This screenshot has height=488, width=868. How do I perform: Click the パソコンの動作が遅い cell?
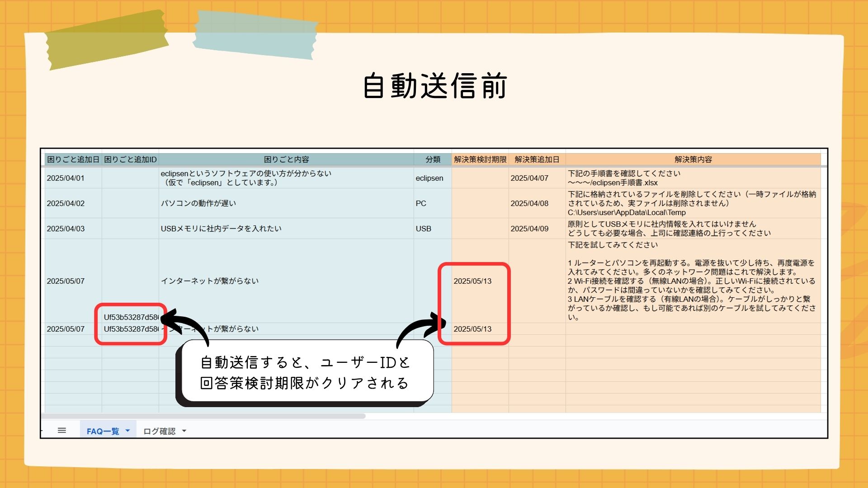point(198,203)
